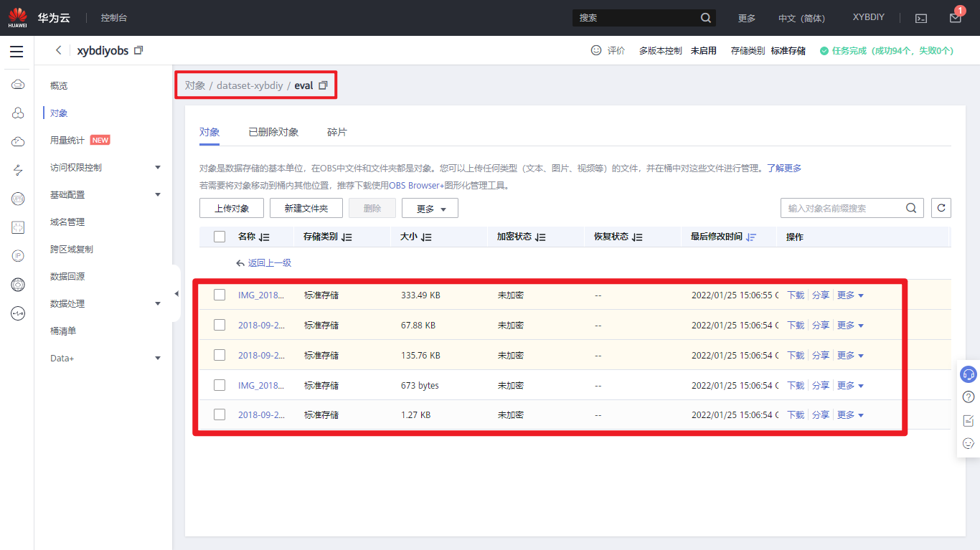
Task: Open the help question mark icon
Action: click(x=969, y=397)
